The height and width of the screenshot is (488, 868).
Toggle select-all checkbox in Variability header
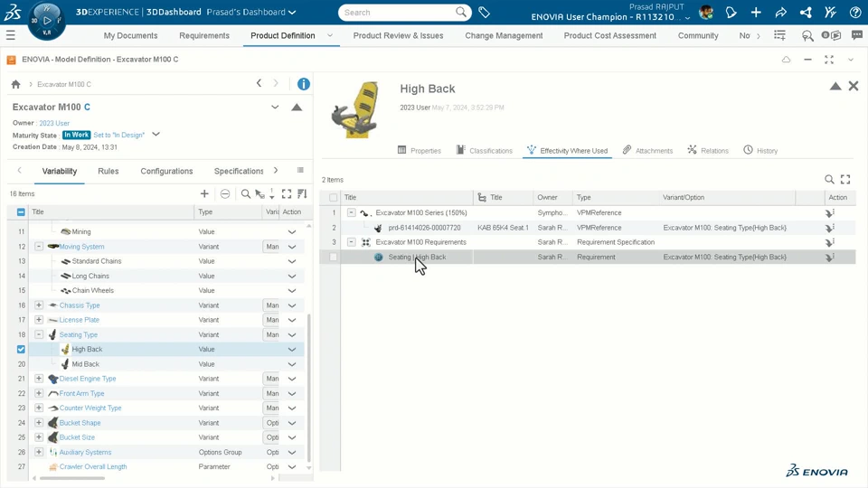click(21, 211)
